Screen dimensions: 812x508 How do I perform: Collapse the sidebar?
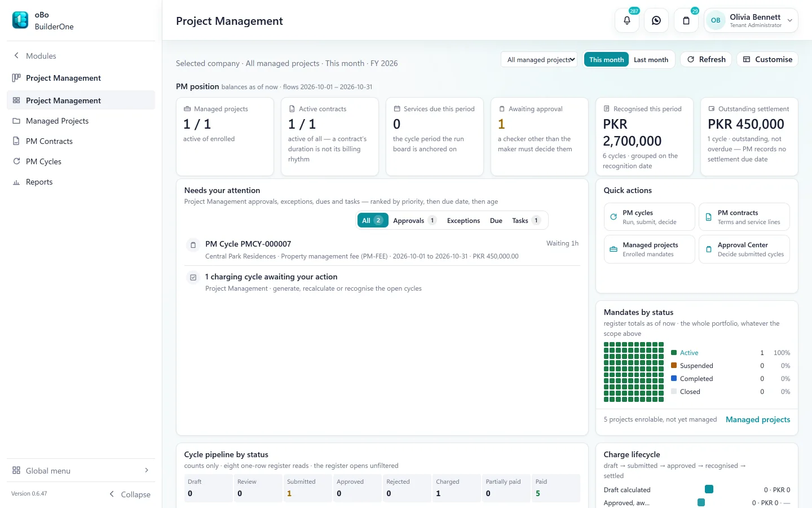[130, 494]
